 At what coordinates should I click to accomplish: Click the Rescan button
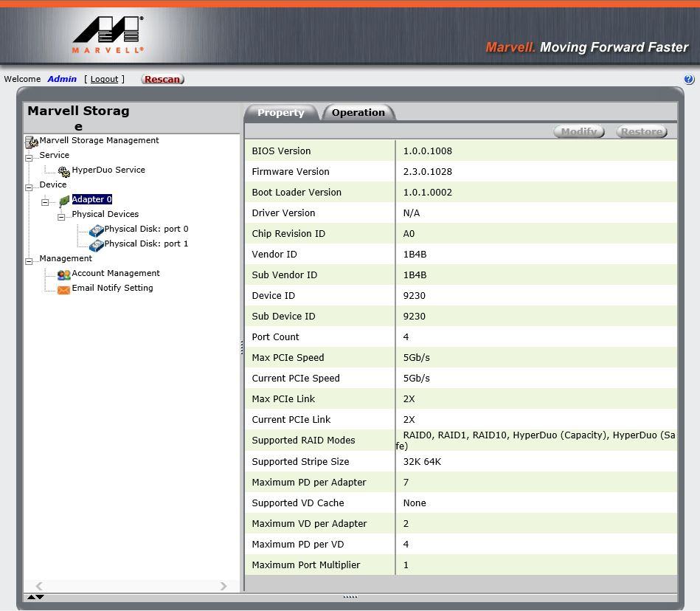click(162, 80)
